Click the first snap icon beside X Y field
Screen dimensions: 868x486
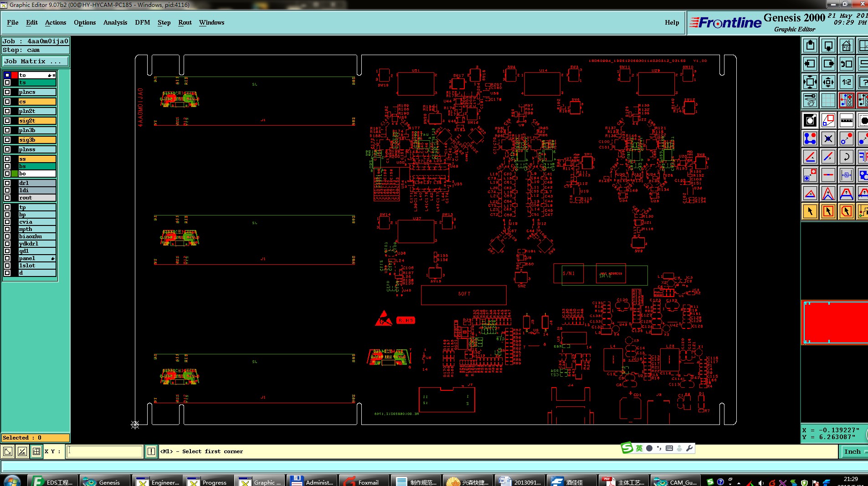click(8, 451)
